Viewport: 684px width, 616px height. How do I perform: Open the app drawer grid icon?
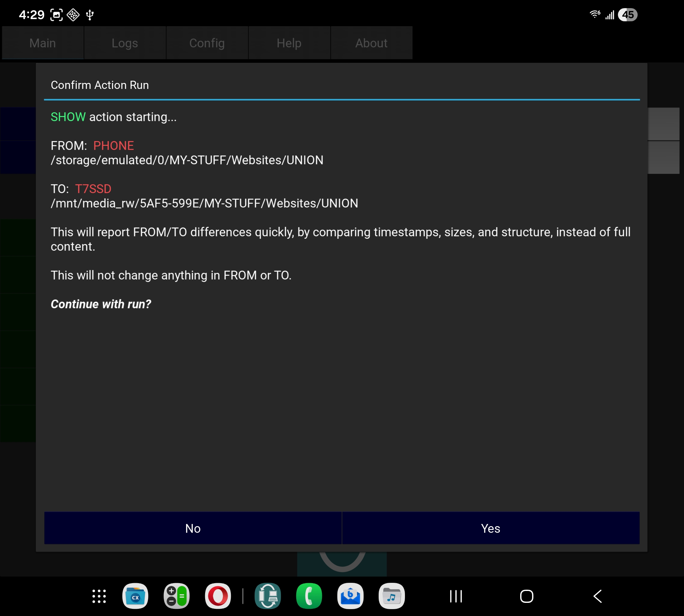click(x=99, y=596)
